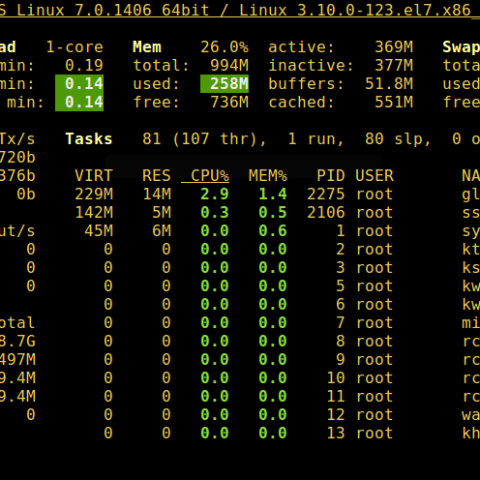Click active memory value 369M
Image resolution: width=480 pixels, height=480 pixels.
point(394,47)
